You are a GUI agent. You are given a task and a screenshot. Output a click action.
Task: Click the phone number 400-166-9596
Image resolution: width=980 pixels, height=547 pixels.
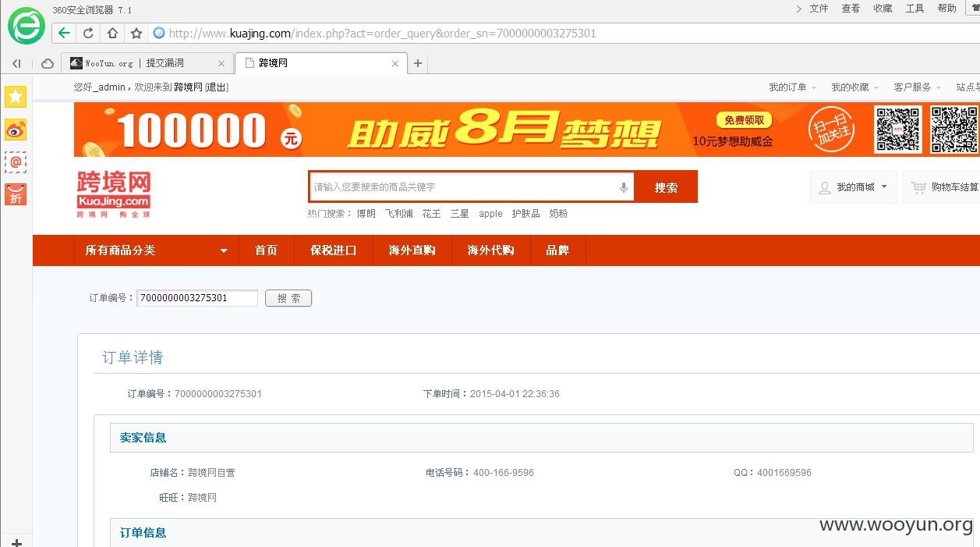tap(504, 473)
